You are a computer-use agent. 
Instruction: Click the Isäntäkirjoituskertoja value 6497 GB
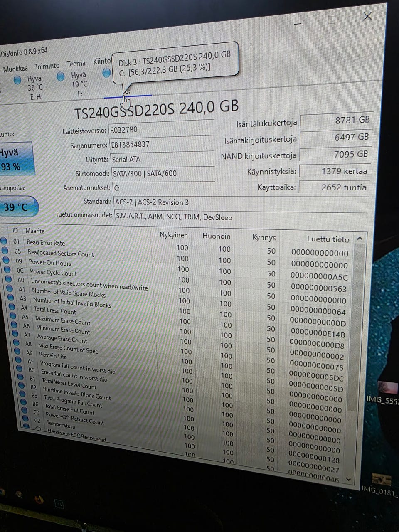(335, 138)
